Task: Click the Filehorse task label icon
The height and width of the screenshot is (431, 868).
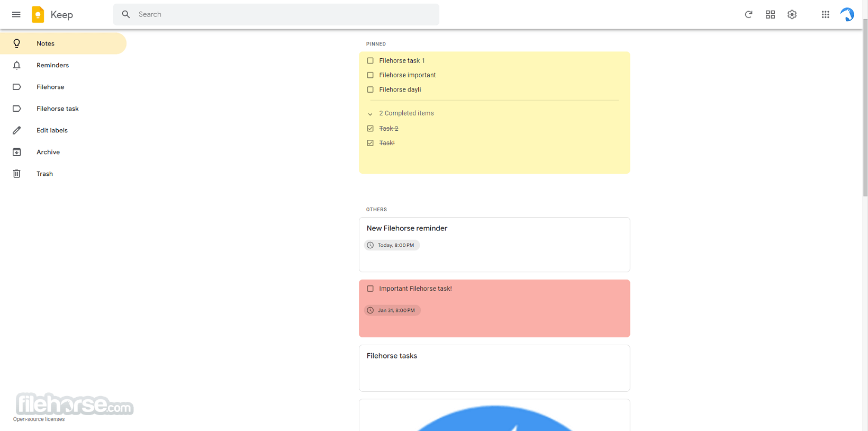Action: tap(17, 109)
